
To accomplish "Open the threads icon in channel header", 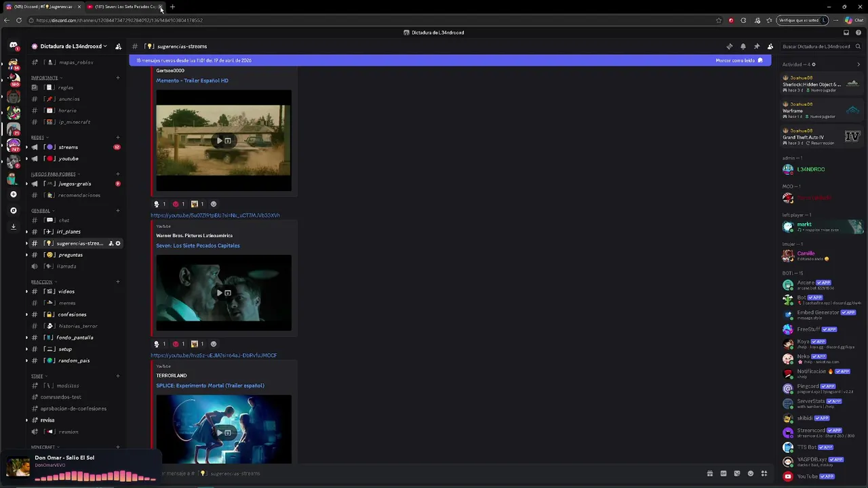I will [730, 46].
